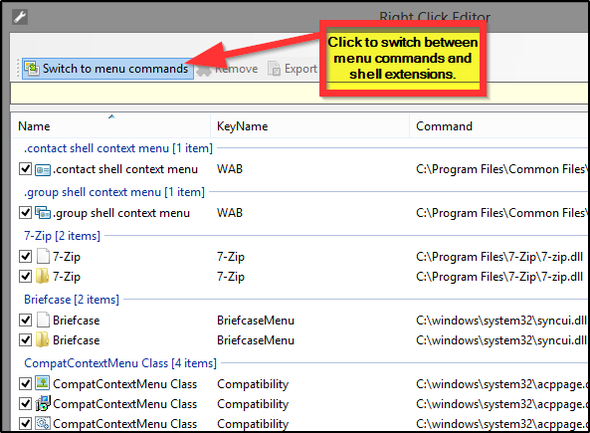The height and width of the screenshot is (433, 590).
Task: Uncheck the 7-Zip folder entry checkbox
Action: click(25, 277)
